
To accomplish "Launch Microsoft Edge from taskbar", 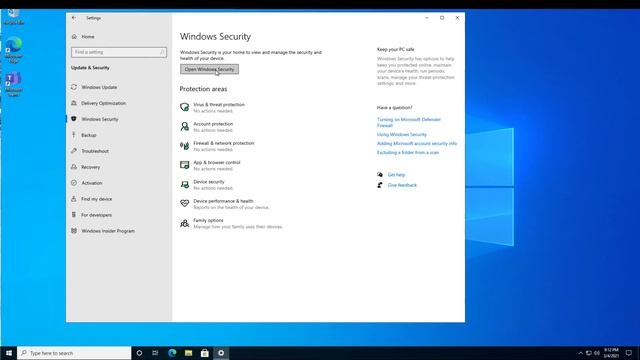I will click(x=172, y=353).
